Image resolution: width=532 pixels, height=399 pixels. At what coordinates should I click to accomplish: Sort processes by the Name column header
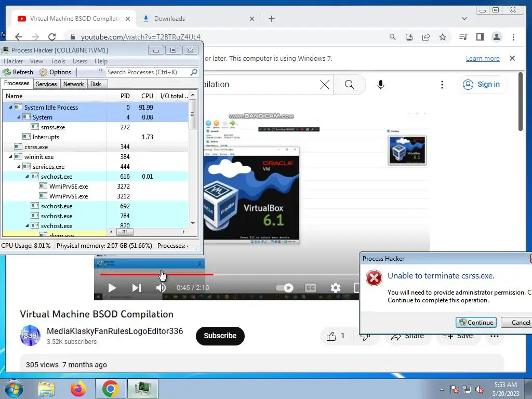pyautogui.click(x=55, y=96)
